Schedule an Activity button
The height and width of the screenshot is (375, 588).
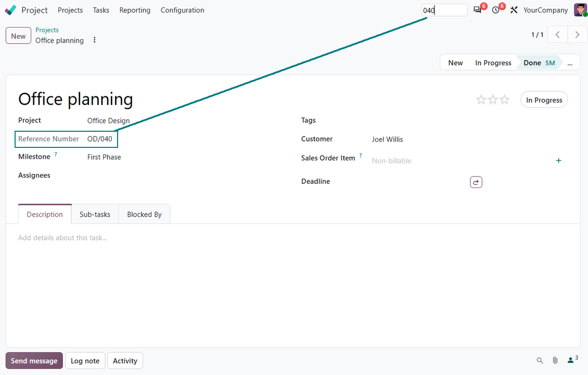point(125,361)
